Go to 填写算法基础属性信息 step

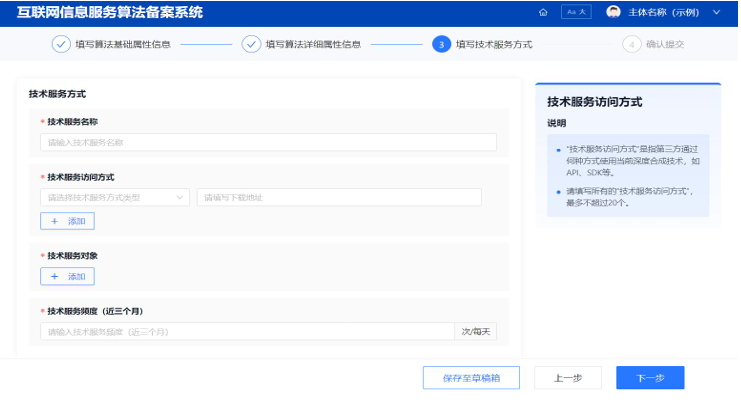tap(123, 44)
